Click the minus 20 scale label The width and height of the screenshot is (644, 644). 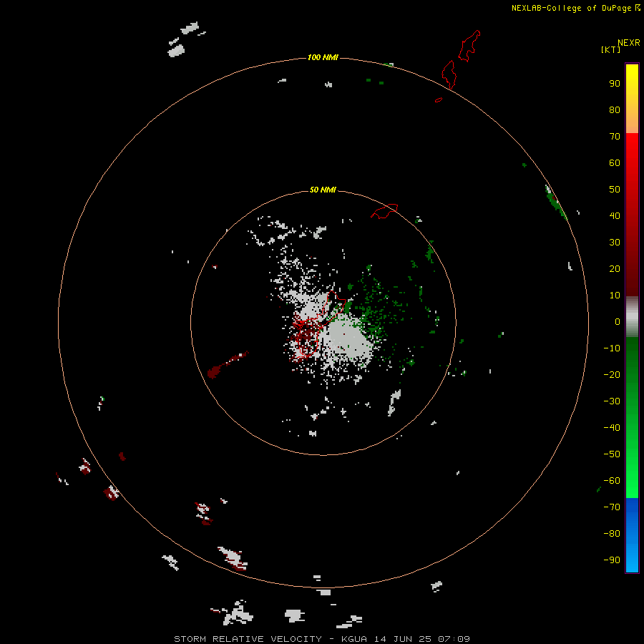pos(612,374)
